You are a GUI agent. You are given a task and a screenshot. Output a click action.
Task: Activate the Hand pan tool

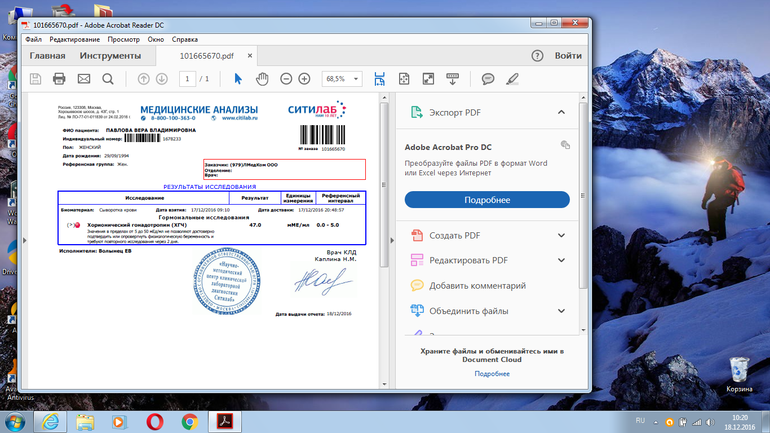[262, 78]
